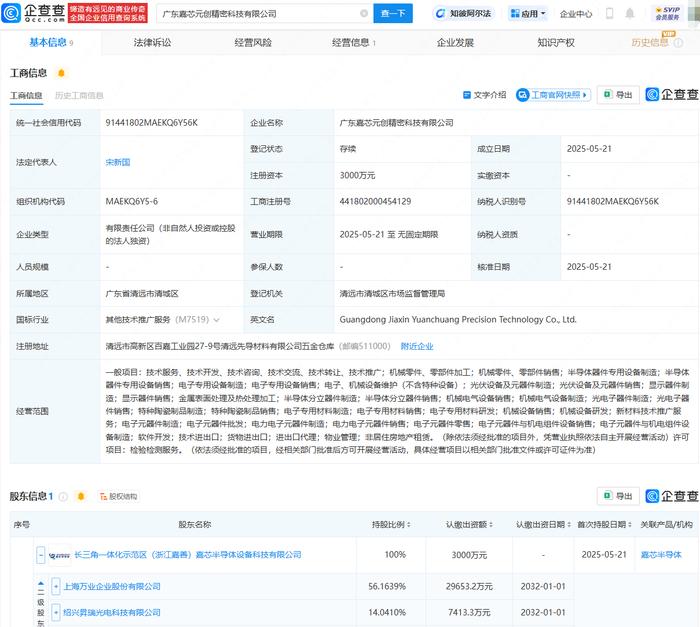Click the 企查查 logo in the header
Image resolution: width=700 pixels, height=627 pixels.
[x=33, y=13]
